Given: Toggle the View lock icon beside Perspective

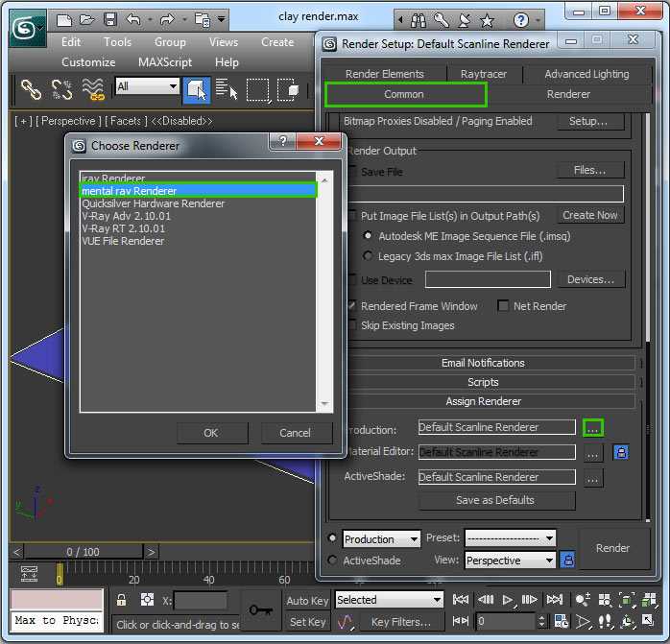Looking at the screenshot, I should (x=567, y=560).
